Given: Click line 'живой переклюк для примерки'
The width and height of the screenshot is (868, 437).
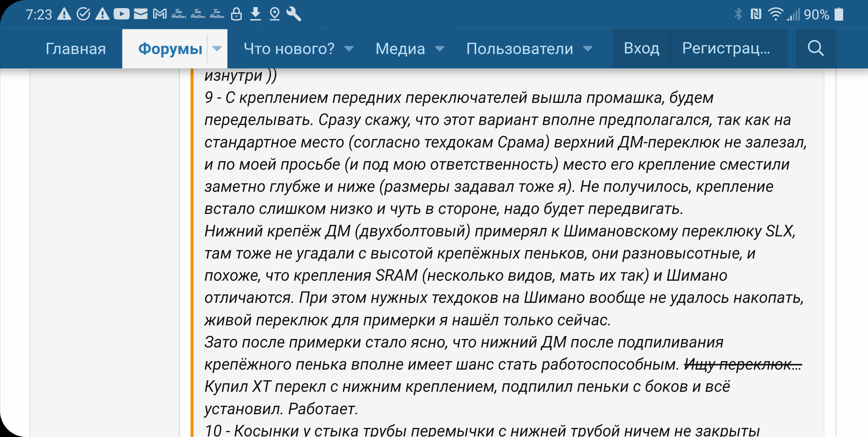Looking at the screenshot, I should point(407,320).
